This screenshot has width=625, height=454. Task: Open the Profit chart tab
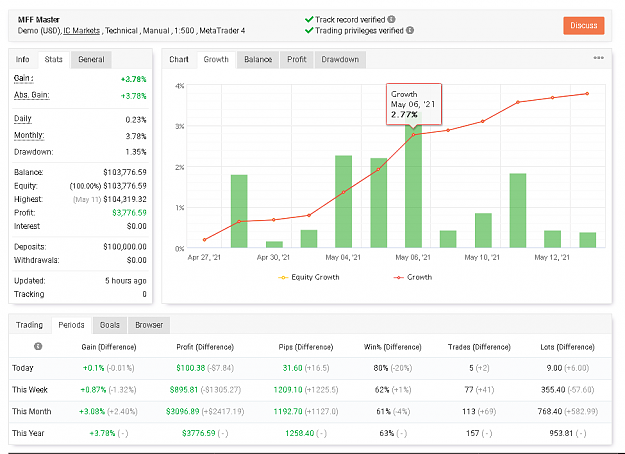[x=297, y=59]
